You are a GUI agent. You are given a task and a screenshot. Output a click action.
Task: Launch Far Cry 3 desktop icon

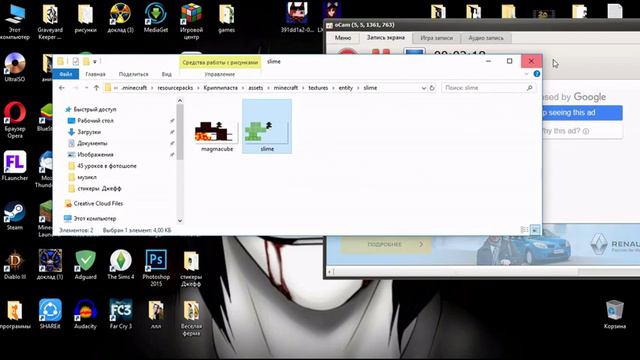coord(121,314)
